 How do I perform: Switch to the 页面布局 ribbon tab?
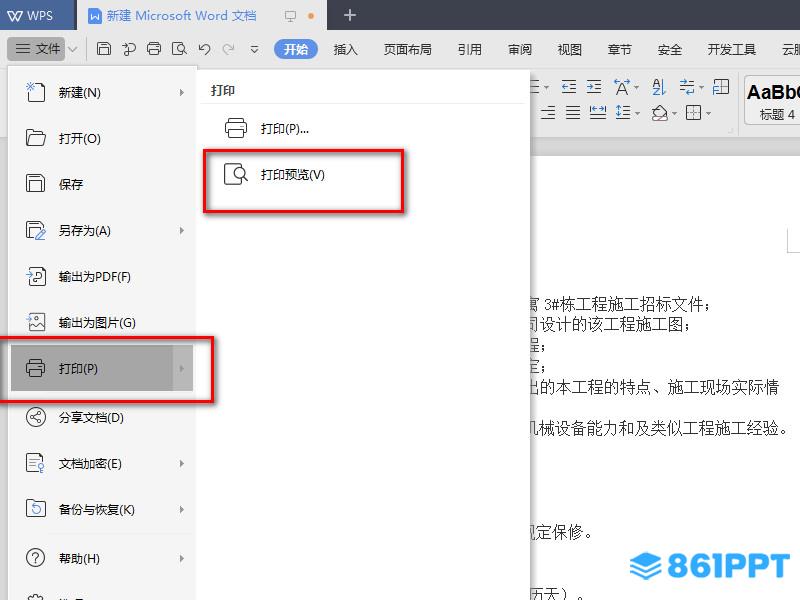407,49
